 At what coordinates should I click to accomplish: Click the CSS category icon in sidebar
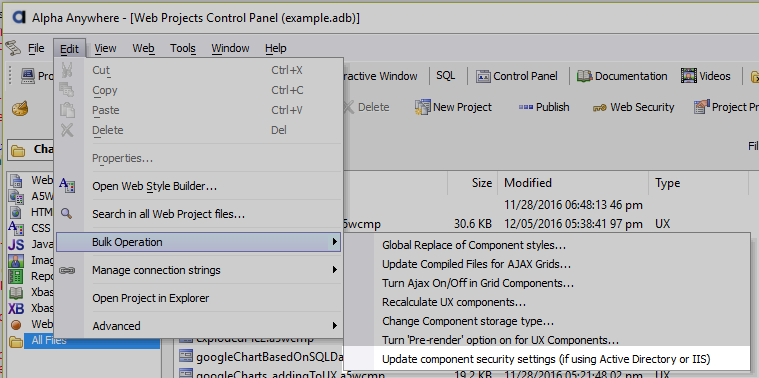(16, 227)
